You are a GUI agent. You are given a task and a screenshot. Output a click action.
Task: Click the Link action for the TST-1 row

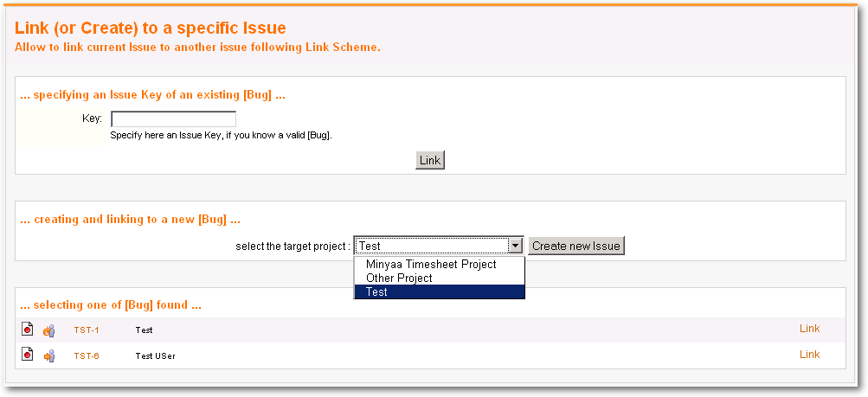point(809,329)
